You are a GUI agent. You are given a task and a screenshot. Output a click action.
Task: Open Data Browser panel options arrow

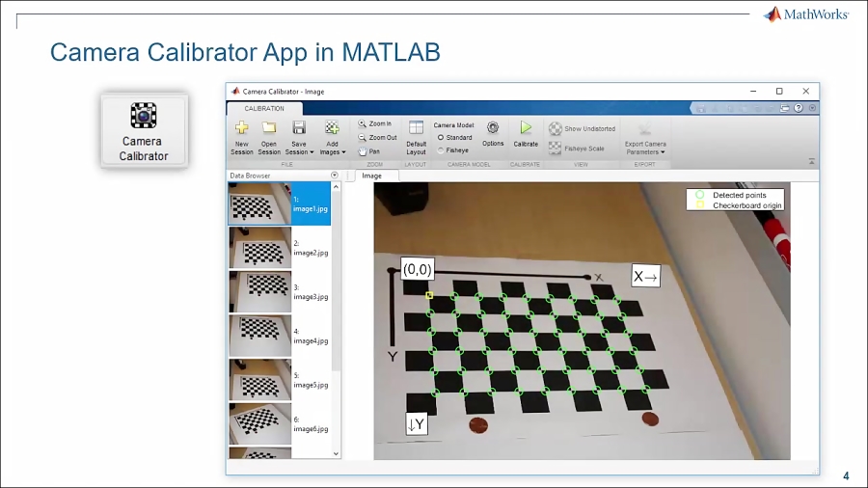pyautogui.click(x=335, y=176)
